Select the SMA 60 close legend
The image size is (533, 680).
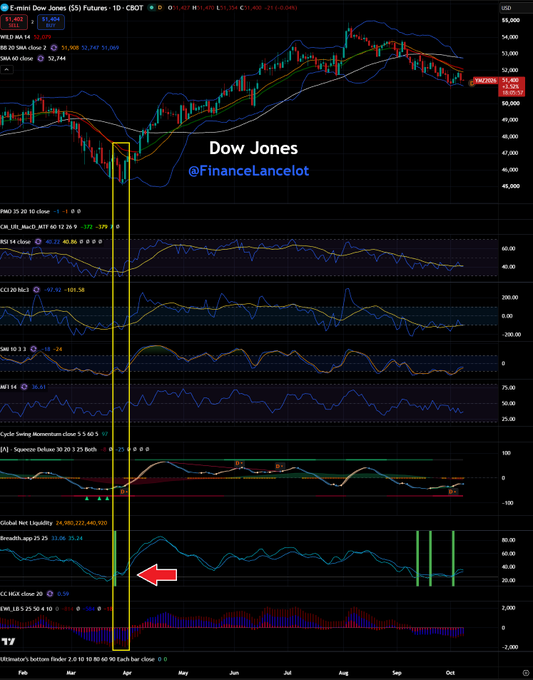coord(16,58)
